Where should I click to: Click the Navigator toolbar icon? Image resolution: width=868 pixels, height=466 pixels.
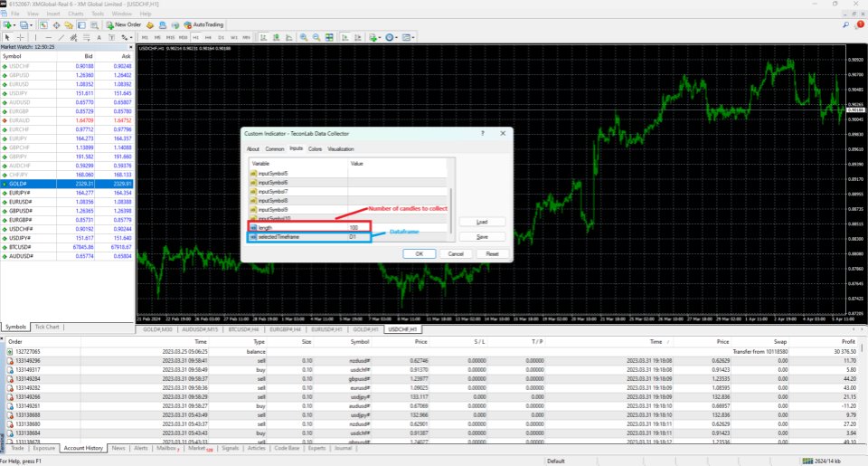(69, 25)
